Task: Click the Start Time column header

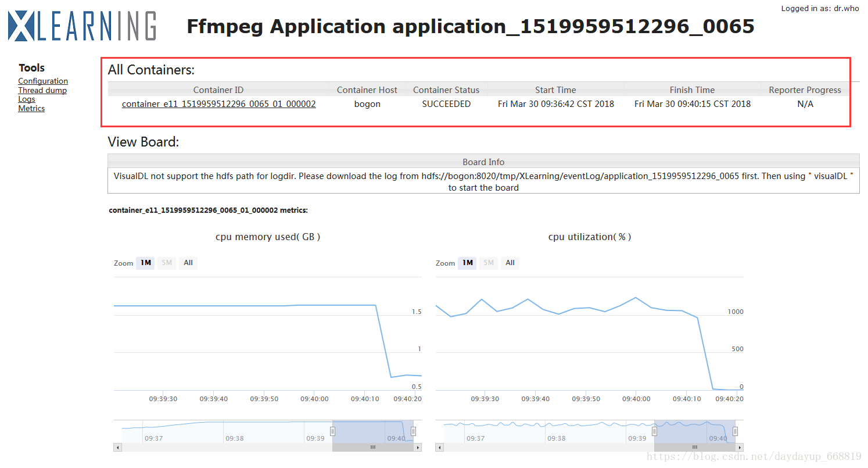Action: pos(555,90)
